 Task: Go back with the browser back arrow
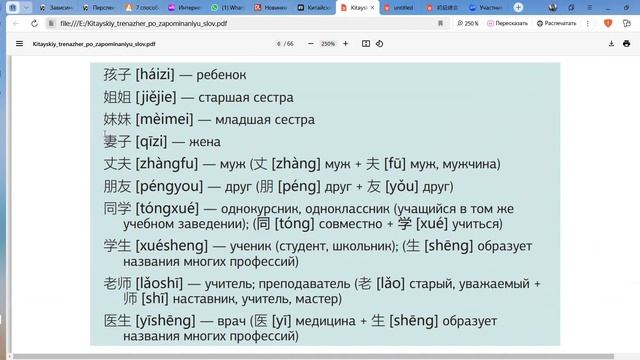pyautogui.click(x=16, y=24)
